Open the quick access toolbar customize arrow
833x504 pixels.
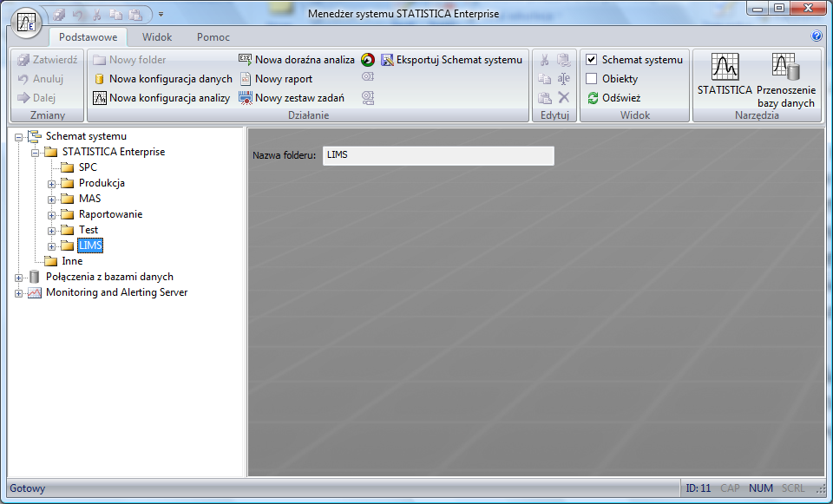pos(161,15)
